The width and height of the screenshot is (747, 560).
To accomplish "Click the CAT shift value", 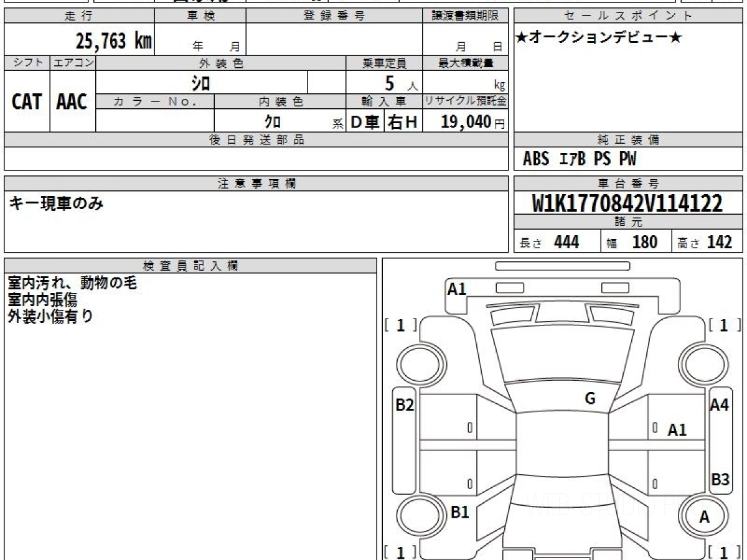I will tap(27, 102).
